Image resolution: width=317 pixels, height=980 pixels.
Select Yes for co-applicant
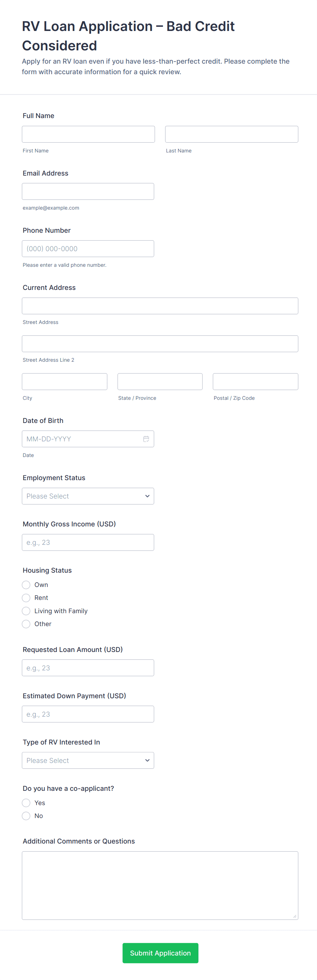[26, 803]
